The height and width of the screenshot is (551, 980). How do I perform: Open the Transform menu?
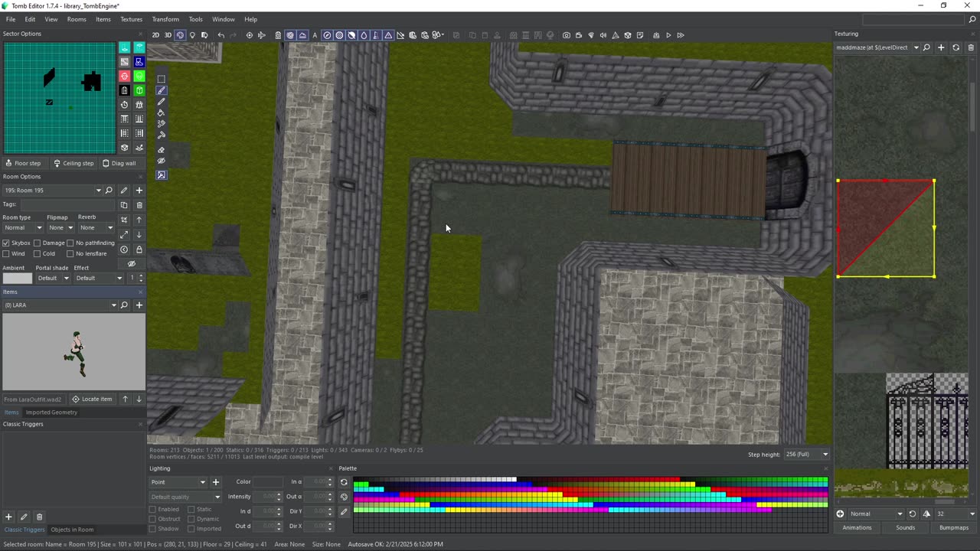click(165, 19)
